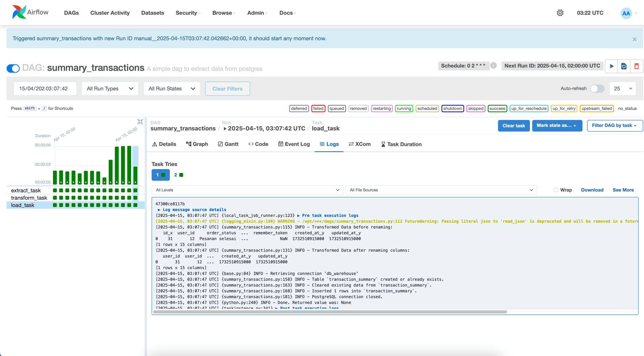This screenshot has height=356, width=644.
Task: Pause the summary_transactions DAG toggle
Action: coord(13,68)
